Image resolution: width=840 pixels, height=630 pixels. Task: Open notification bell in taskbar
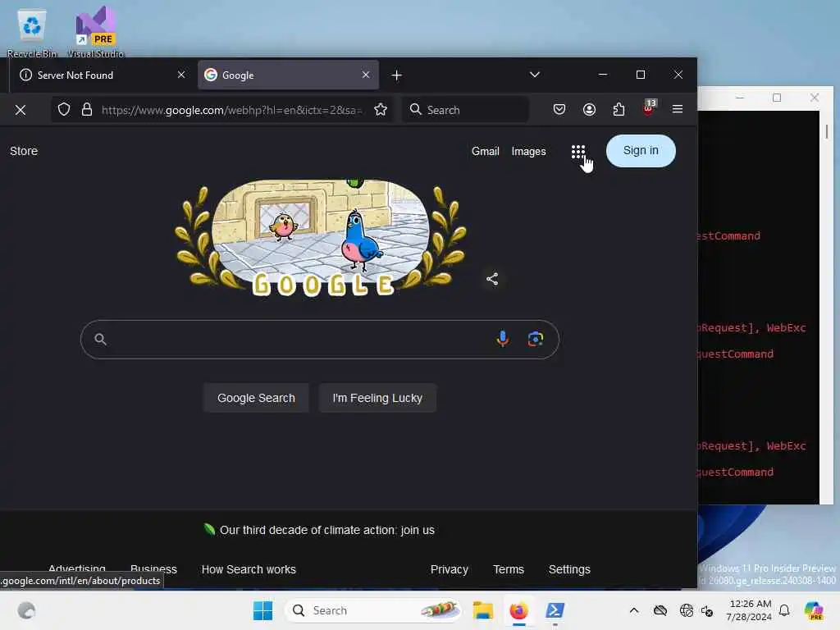[x=784, y=610]
